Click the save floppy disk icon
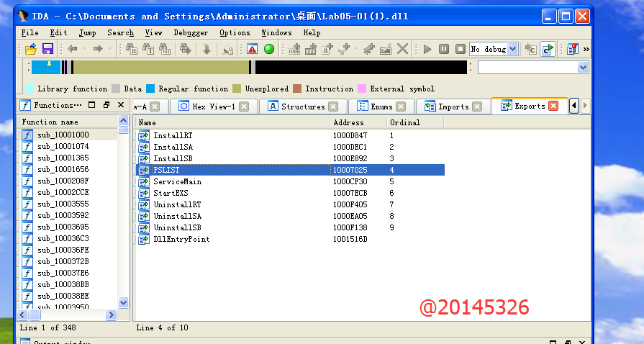Screen dimensions: 644x344 coord(47,50)
